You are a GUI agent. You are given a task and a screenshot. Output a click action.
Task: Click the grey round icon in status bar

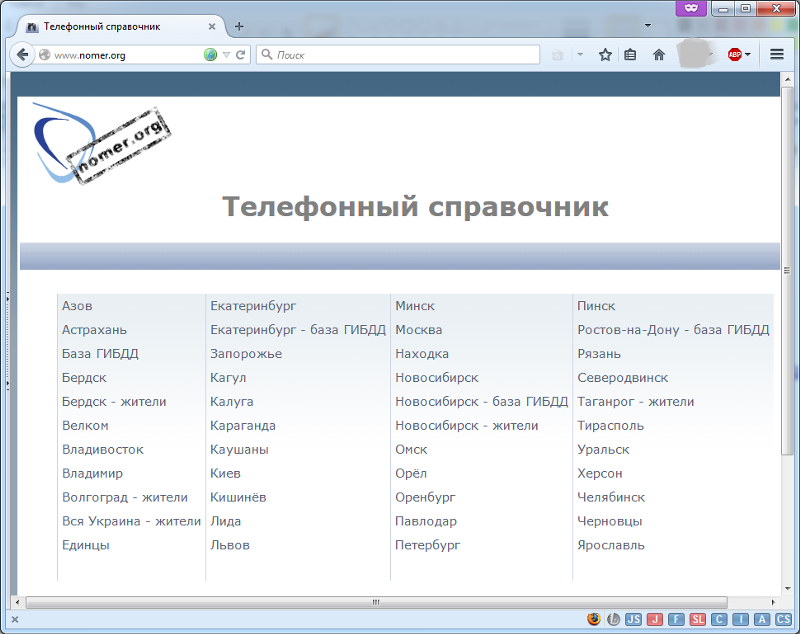point(613,619)
